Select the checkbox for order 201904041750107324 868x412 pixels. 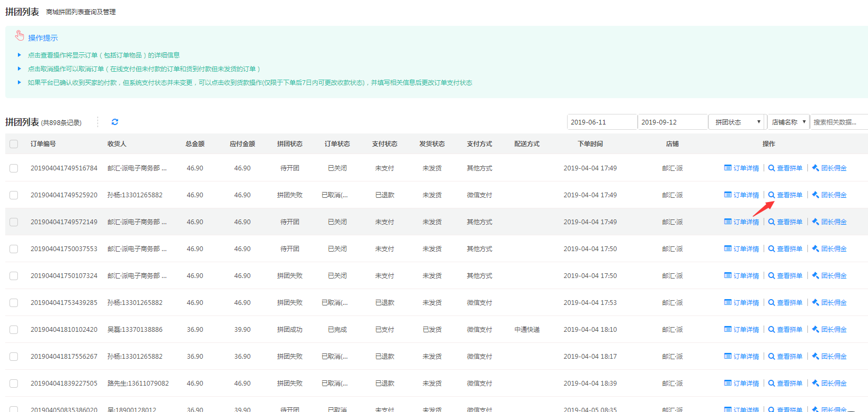14,276
